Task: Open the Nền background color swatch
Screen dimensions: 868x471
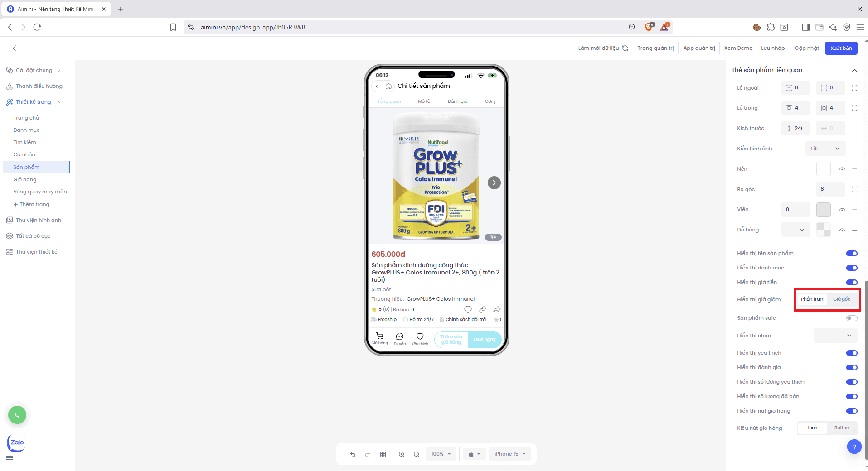Action: point(823,169)
